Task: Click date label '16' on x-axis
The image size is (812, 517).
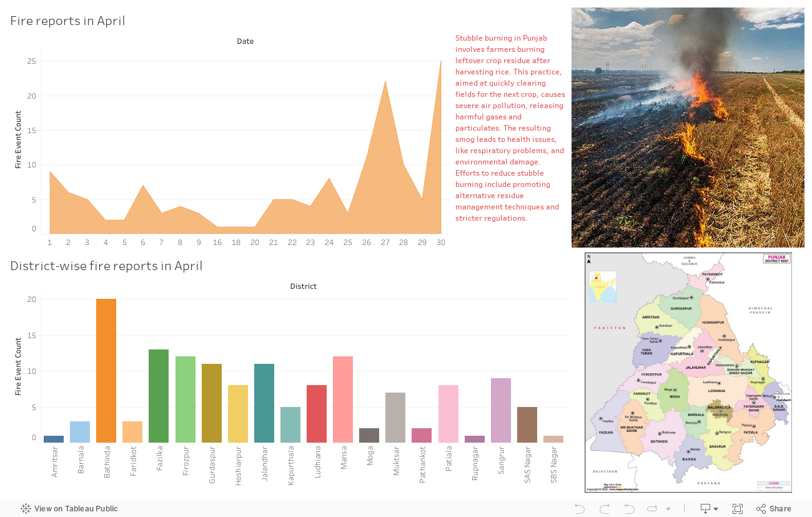Action: pyautogui.click(x=217, y=243)
